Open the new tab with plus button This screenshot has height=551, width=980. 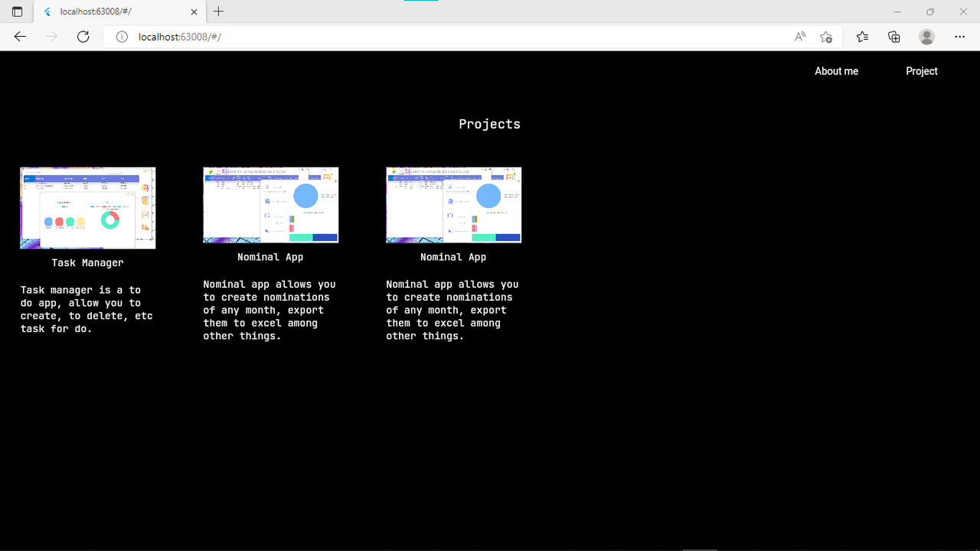[219, 11]
